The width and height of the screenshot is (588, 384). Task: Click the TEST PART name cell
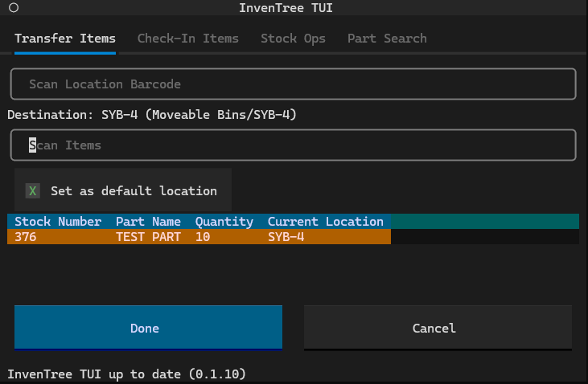click(148, 237)
